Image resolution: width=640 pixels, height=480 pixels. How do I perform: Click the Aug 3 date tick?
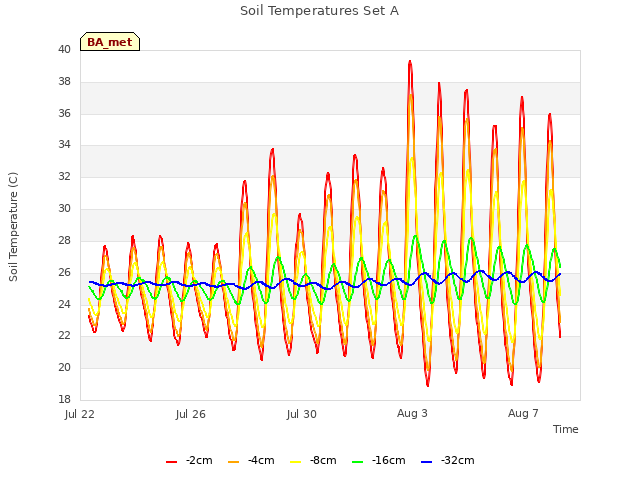coord(412,413)
